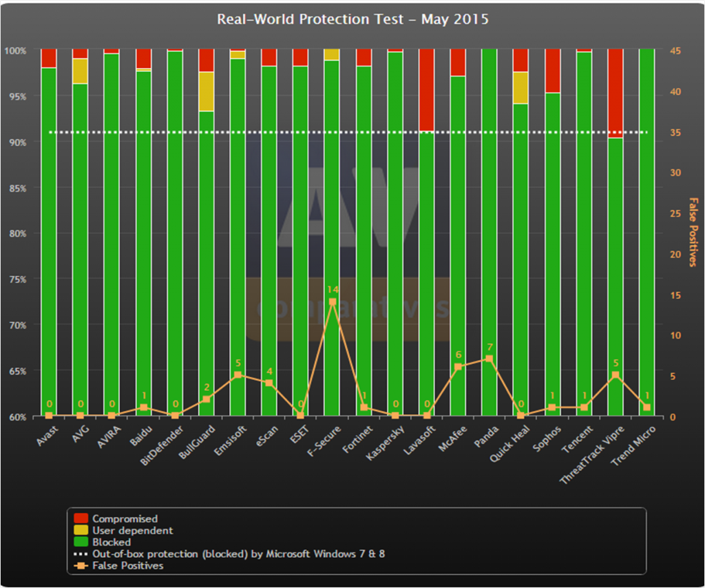Image resolution: width=705 pixels, height=588 pixels.
Task: Click the yellow User dependent segment of Quick Heal bar
Action: 520,87
